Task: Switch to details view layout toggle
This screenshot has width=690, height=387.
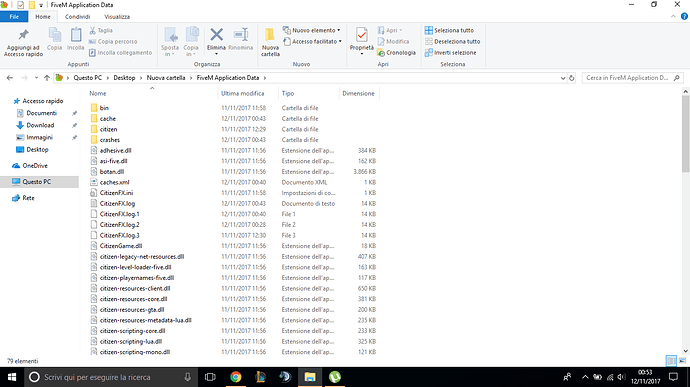Action: (671, 361)
